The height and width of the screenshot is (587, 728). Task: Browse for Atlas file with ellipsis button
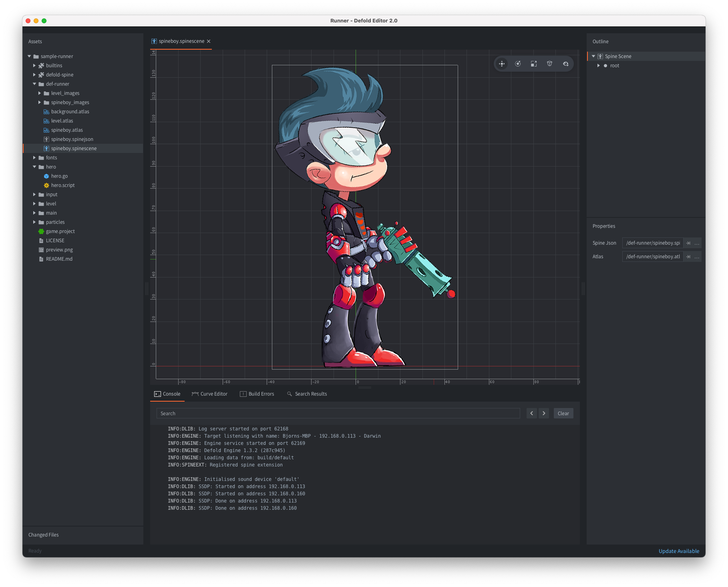pyautogui.click(x=697, y=257)
